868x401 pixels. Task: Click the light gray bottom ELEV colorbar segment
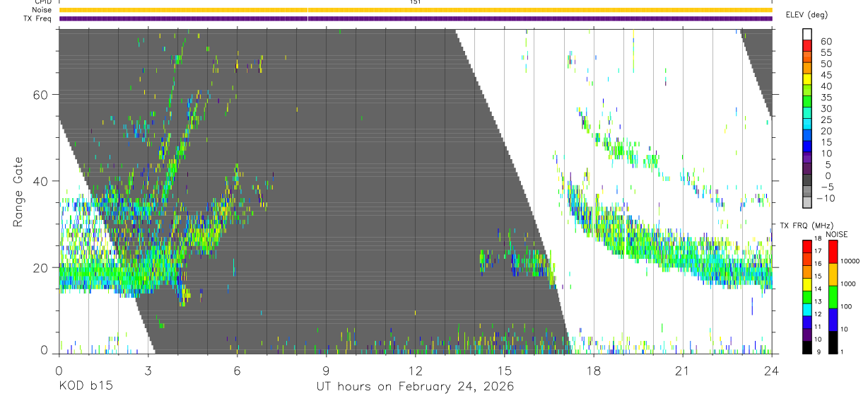click(807, 203)
